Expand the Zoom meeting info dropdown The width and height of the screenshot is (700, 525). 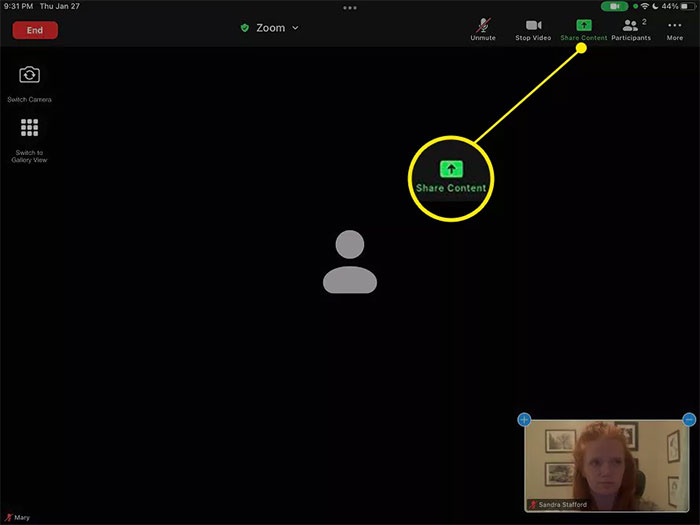(295, 28)
